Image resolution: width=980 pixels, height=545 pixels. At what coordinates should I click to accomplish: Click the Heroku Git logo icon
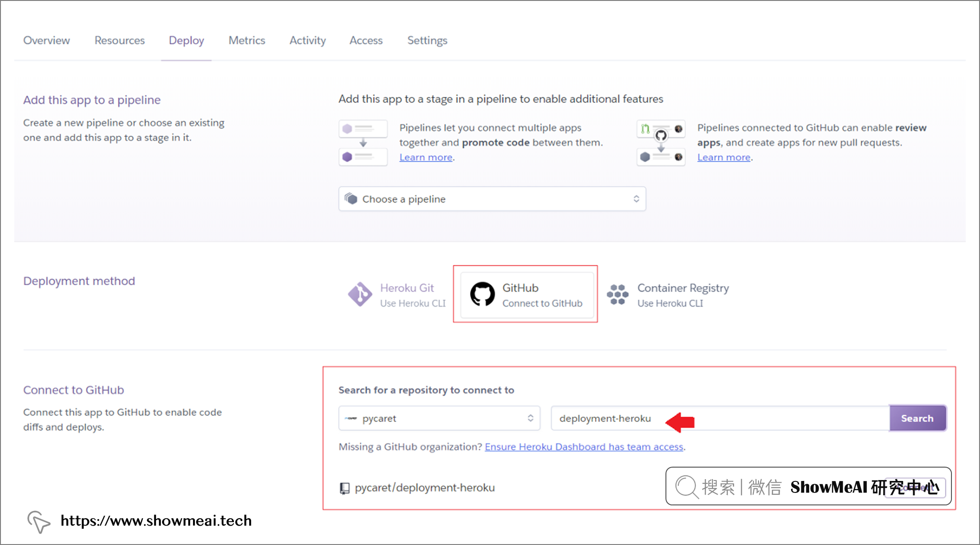(x=360, y=294)
